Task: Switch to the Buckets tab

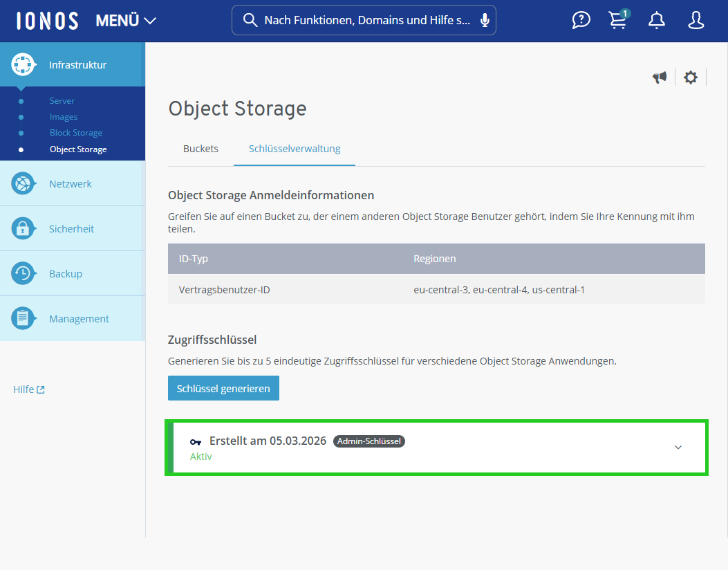Action: tap(200, 148)
